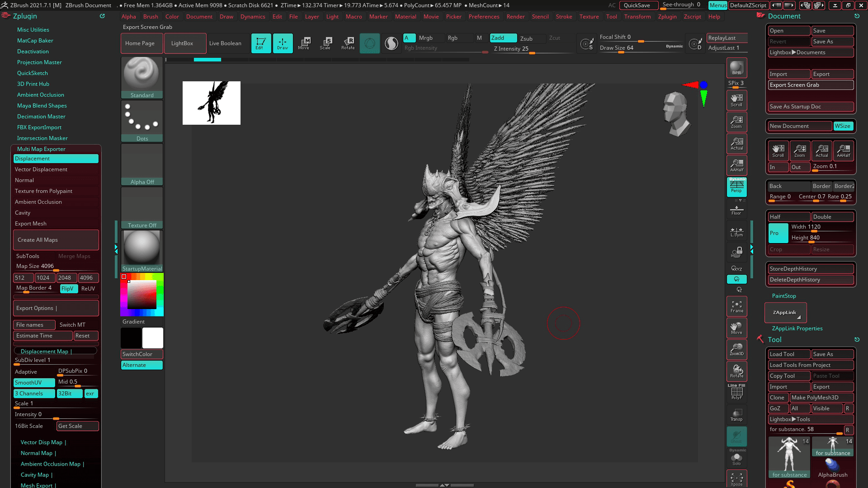The width and height of the screenshot is (868, 488).
Task: Open the Transform menu
Action: [637, 17]
